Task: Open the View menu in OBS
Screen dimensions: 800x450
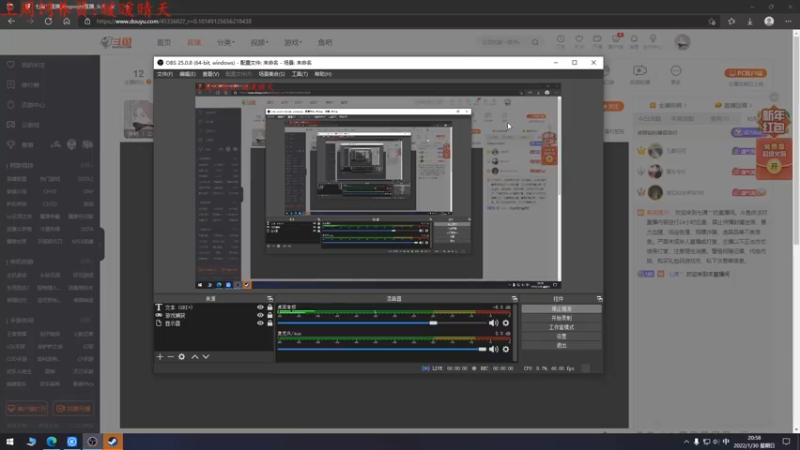Action: 210,74
